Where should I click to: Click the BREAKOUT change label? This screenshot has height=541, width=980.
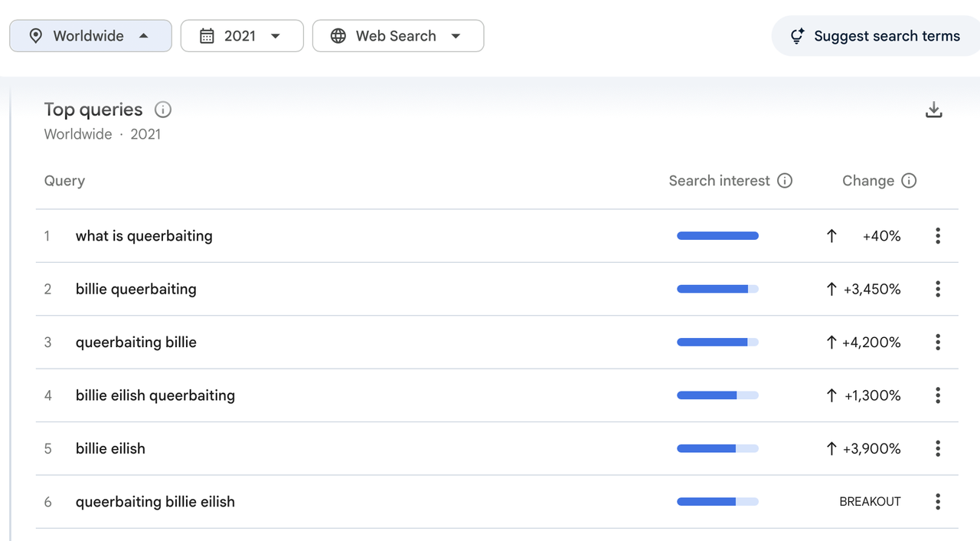click(871, 502)
